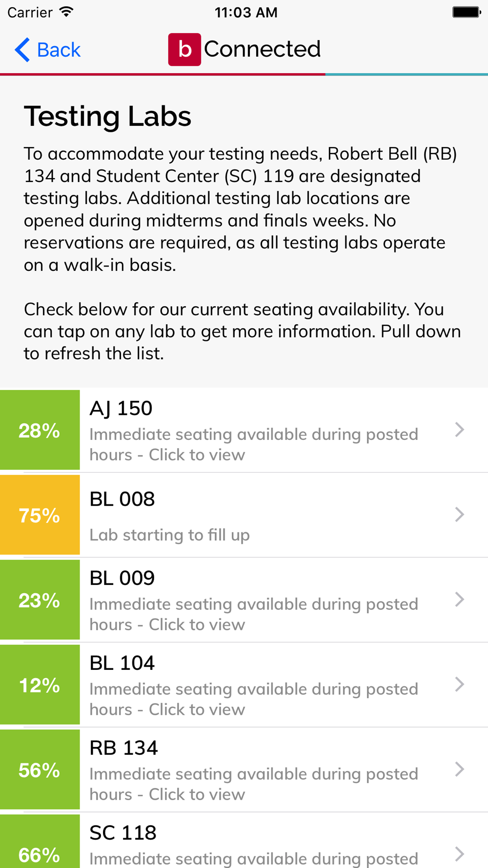Tap the blue back arrow icon
Screen dimensions: 488x868
pos(22,50)
